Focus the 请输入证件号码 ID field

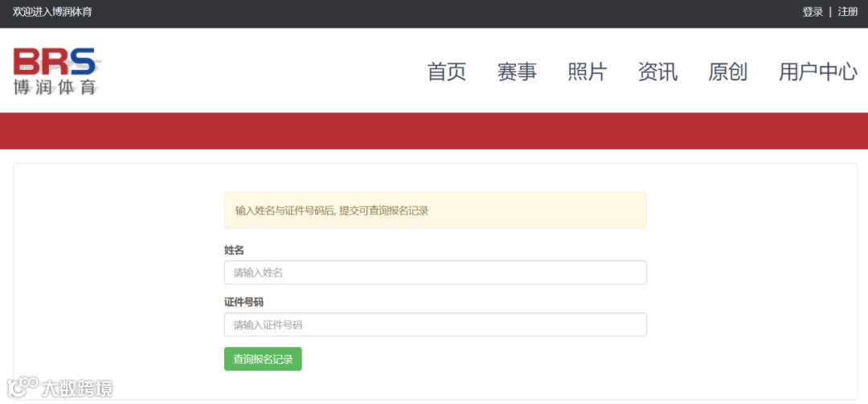click(435, 324)
